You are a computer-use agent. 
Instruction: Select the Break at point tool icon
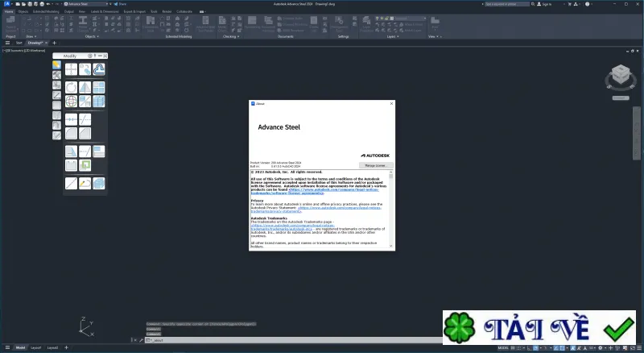[x=71, y=119]
